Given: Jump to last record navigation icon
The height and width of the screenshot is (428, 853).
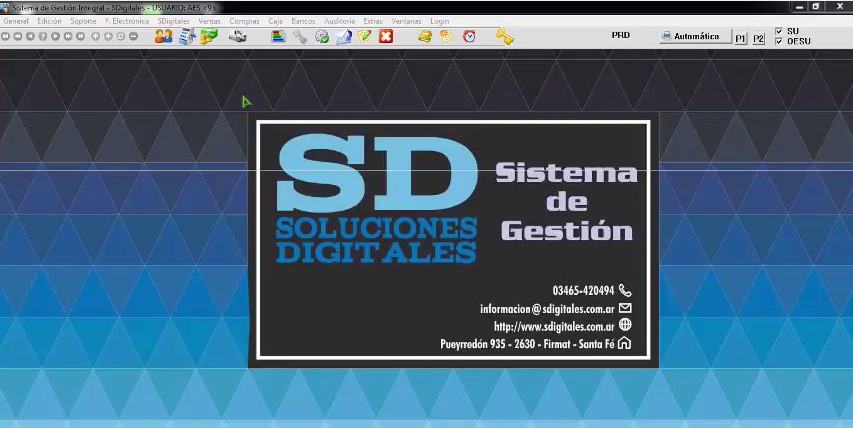Looking at the screenshot, I should point(81,36).
